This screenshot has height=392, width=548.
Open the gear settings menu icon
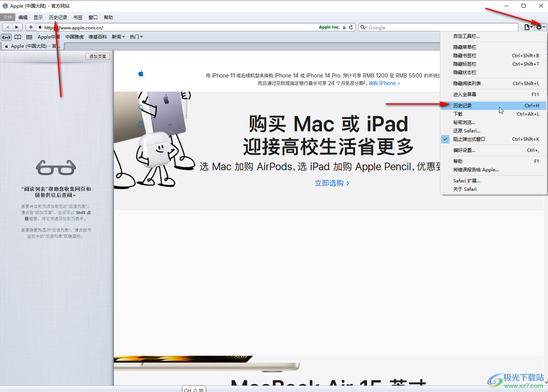point(540,27)
